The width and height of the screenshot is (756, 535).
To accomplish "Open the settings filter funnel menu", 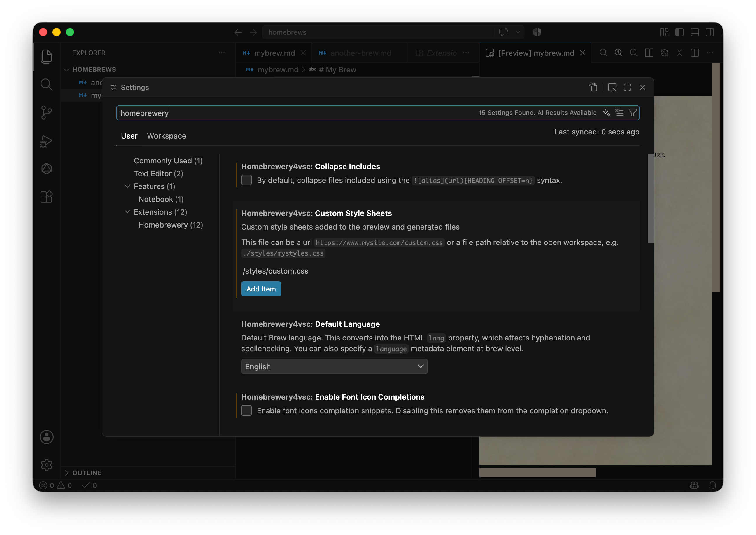I will (x=632, y=113).
